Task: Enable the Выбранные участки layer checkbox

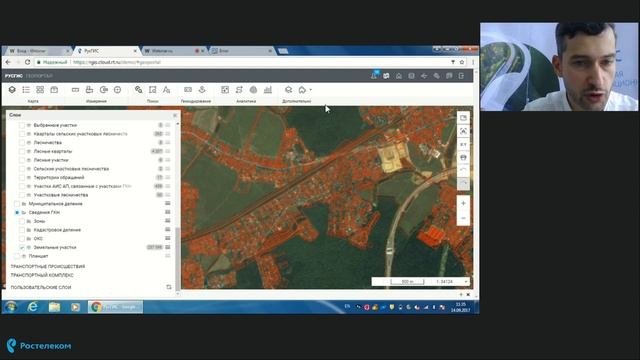Action: pos(22,125)
